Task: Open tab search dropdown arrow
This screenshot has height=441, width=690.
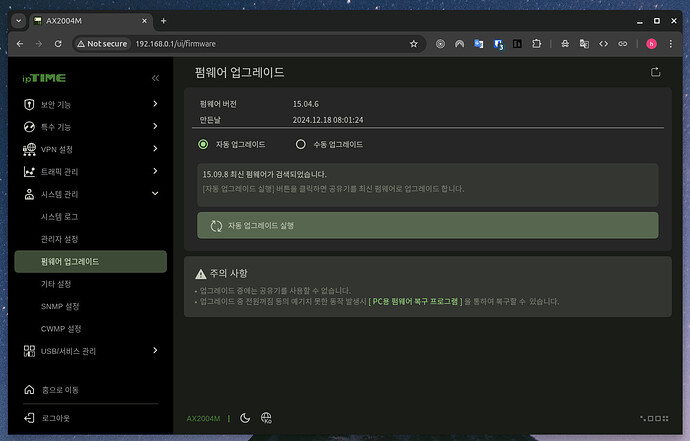Action: coord(19,21)
